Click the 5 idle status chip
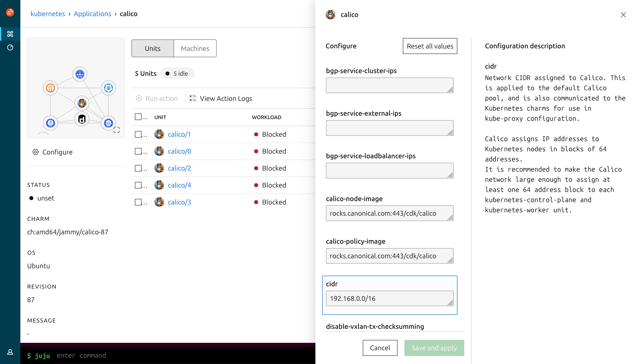This screenshot has width=641, height=364. (177, 74)
